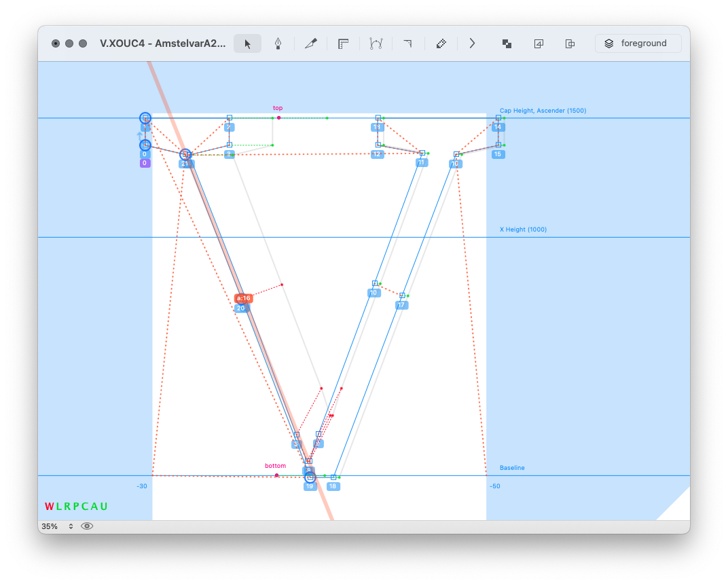Click the purple 0 badge
Image resolution: width=728 pixels, height=584 pixels.
(145, 164)
